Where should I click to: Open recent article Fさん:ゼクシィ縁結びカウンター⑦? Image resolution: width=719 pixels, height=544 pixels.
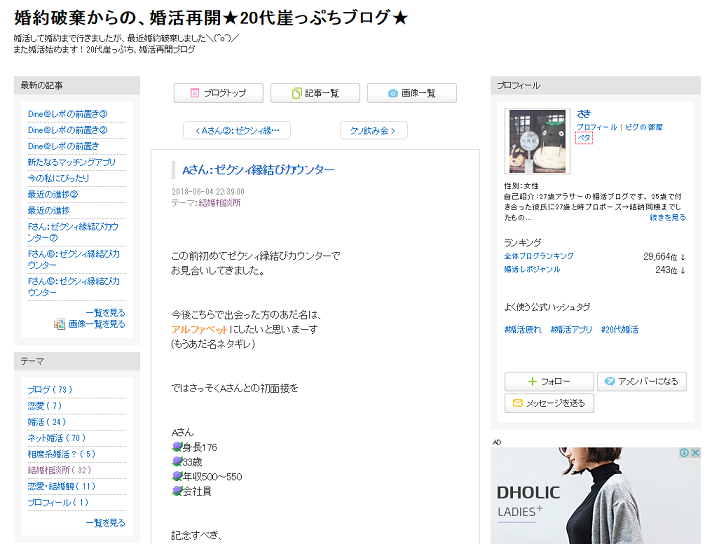73,232
